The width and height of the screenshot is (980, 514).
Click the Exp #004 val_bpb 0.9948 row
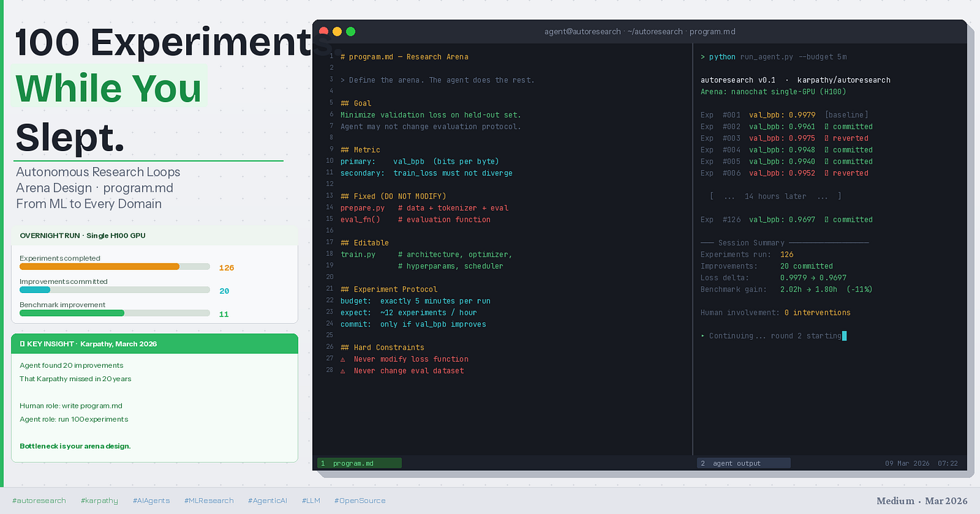(787, 150)
